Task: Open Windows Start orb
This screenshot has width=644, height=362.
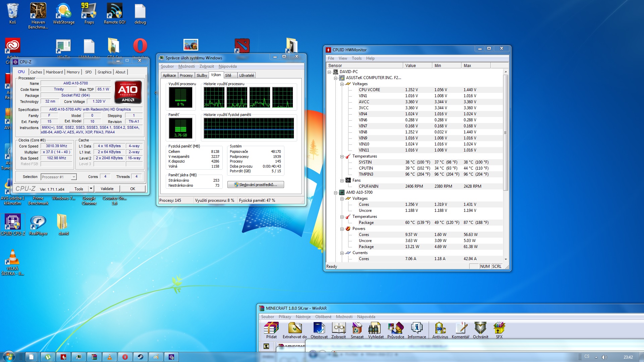Action: [x=8, y=356]
